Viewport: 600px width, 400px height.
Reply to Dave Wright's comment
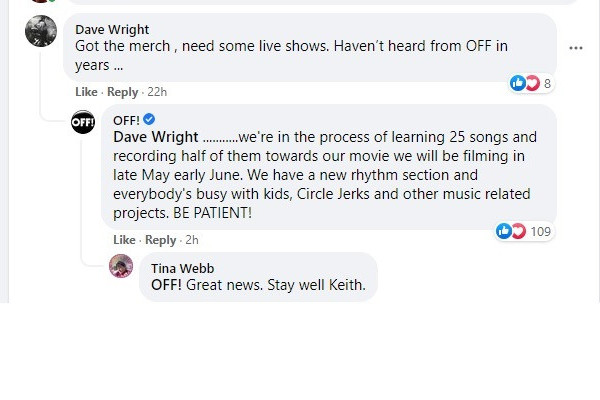123,92
